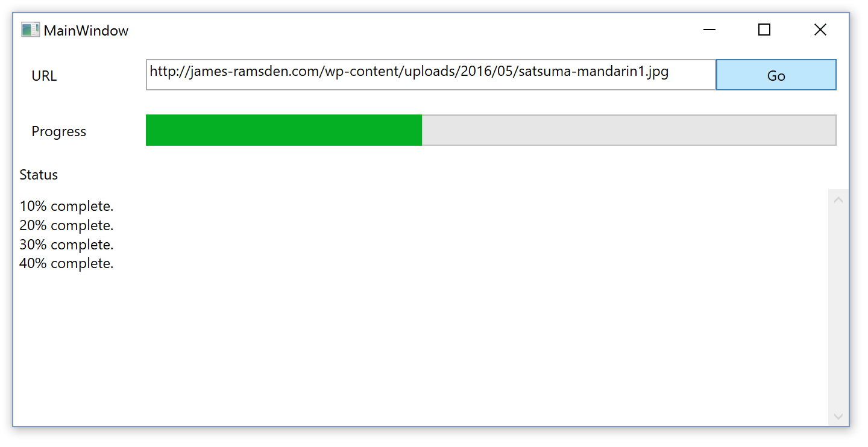Click the Progress label
This screenshot has height=447, width=868.
[x=59, y=131]
